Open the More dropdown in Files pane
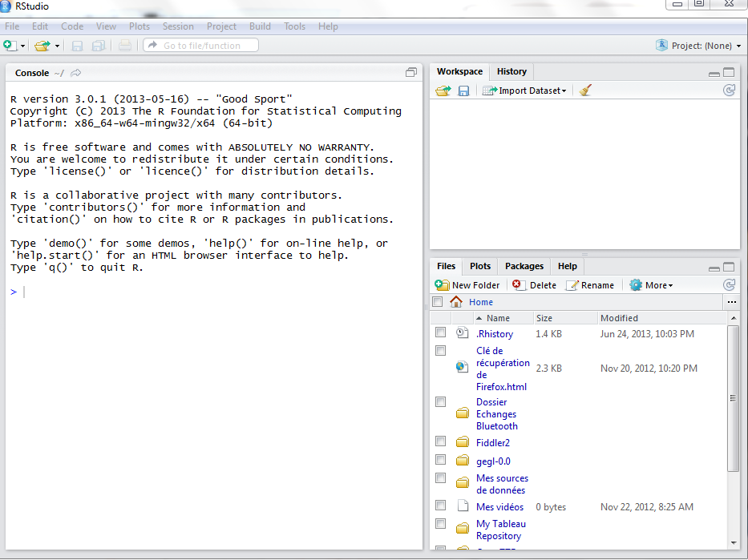Screen dimensions: 748x560 pyautogui.click(x=651, y=285)
